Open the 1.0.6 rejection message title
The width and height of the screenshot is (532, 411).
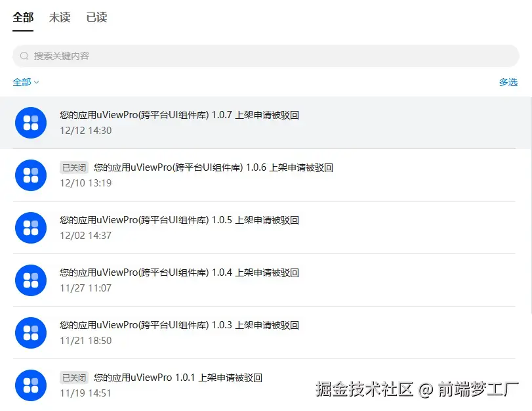click(213, 167)
